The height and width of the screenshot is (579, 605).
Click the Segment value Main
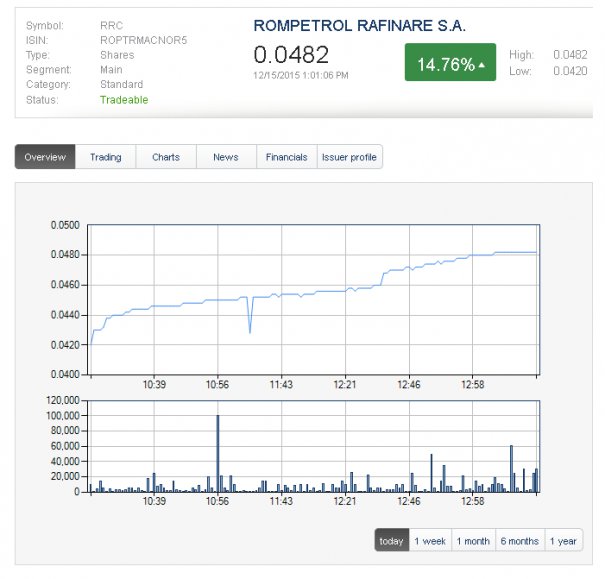112,69
